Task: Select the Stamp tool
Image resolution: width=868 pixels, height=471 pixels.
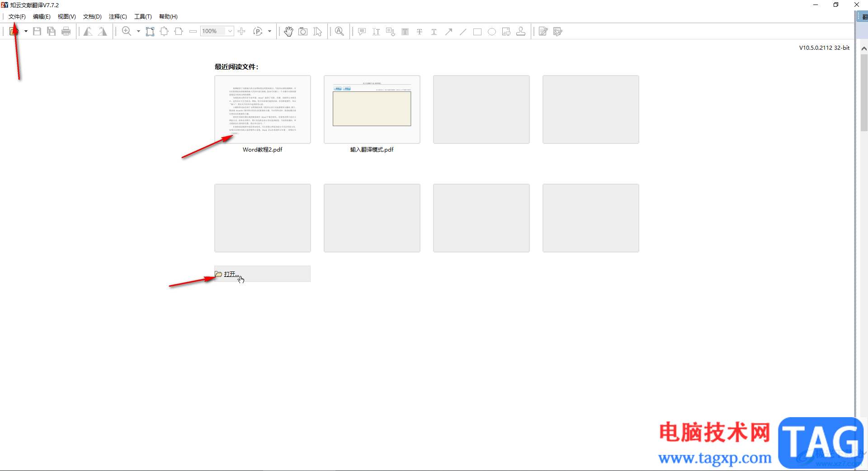Action: pos(521,31)
